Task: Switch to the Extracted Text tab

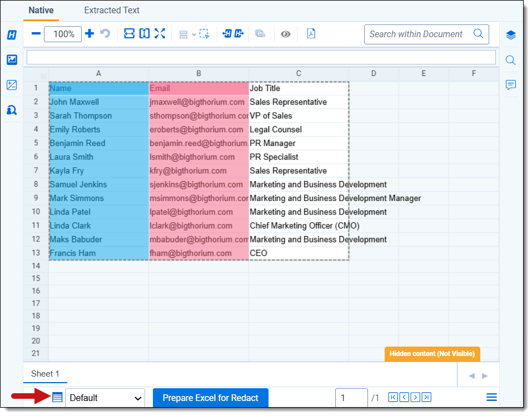Action: click(x=112, y=10)
